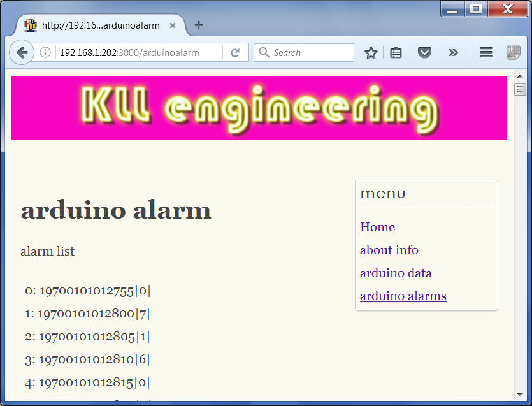Expand the toolbar overflow chevron
Image resolution: width=532 pixels, height=406 pixels.
coord(453,53)
